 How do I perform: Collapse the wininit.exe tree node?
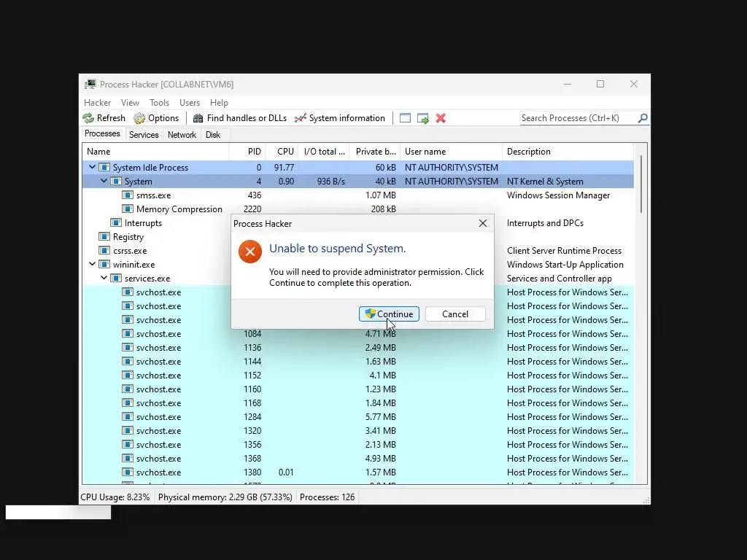[x=93, y=264]
